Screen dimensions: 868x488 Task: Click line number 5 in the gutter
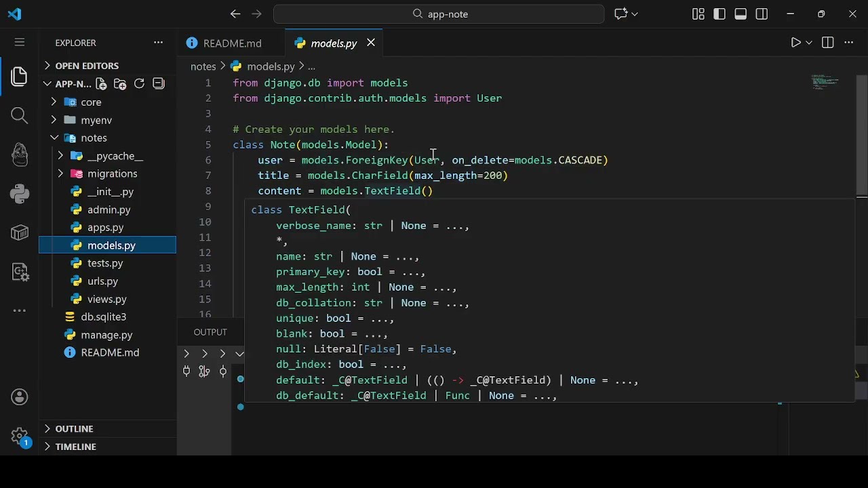(x=208, y=144)
